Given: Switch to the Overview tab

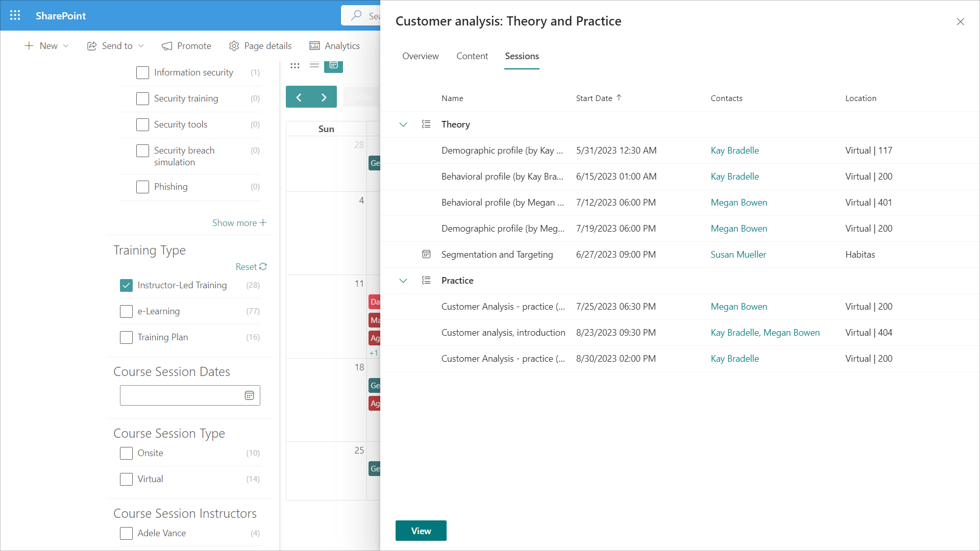Looking at the screenshot, I should 420,56.
